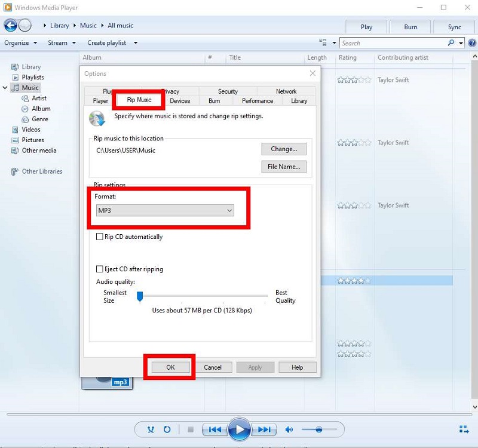Image resolution: width=478 pixels, height=448 pixels.
Task: Open the Sync tab in main window
Action: [x=454, y=27]
